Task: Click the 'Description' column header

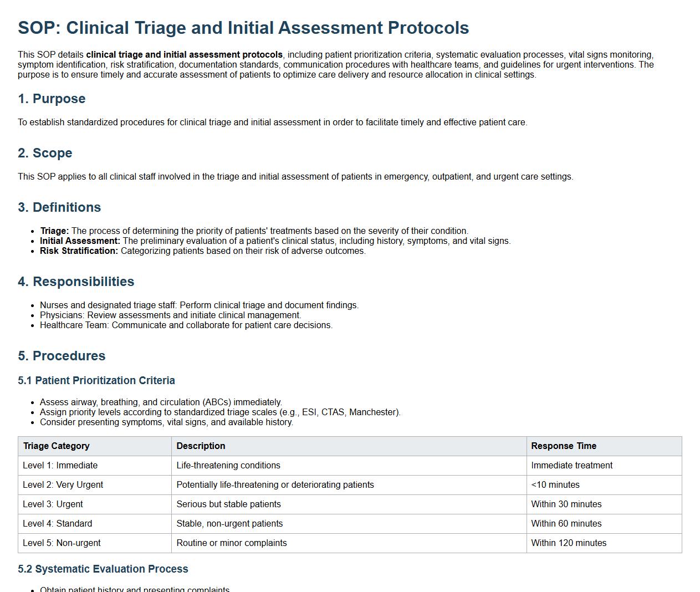Action: pos(201,446)
